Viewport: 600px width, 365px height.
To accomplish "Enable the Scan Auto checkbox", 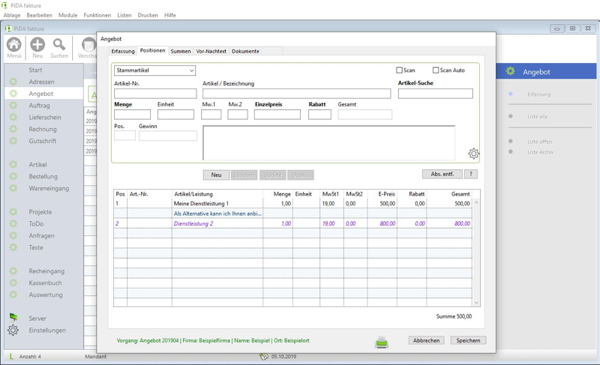I will [x=435, y=70].
